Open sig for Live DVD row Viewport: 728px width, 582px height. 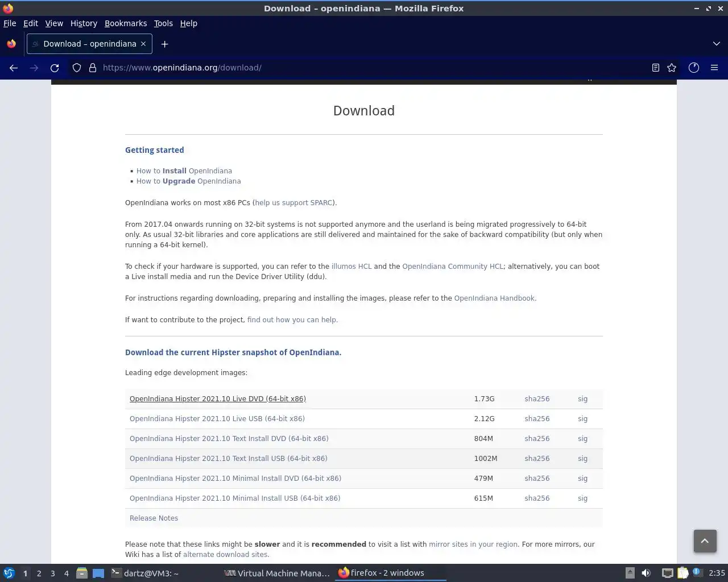pyautogui.click(x=582, y=398)
